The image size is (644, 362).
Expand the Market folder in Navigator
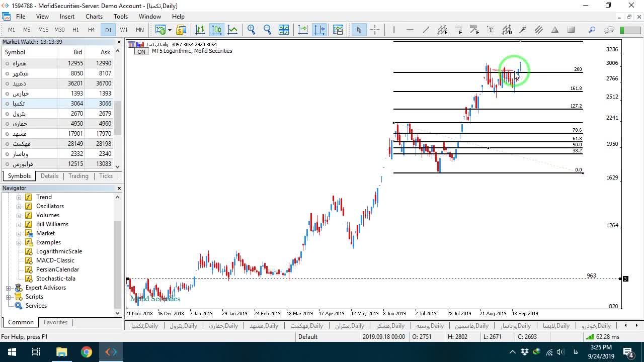(x=19, y=233)
